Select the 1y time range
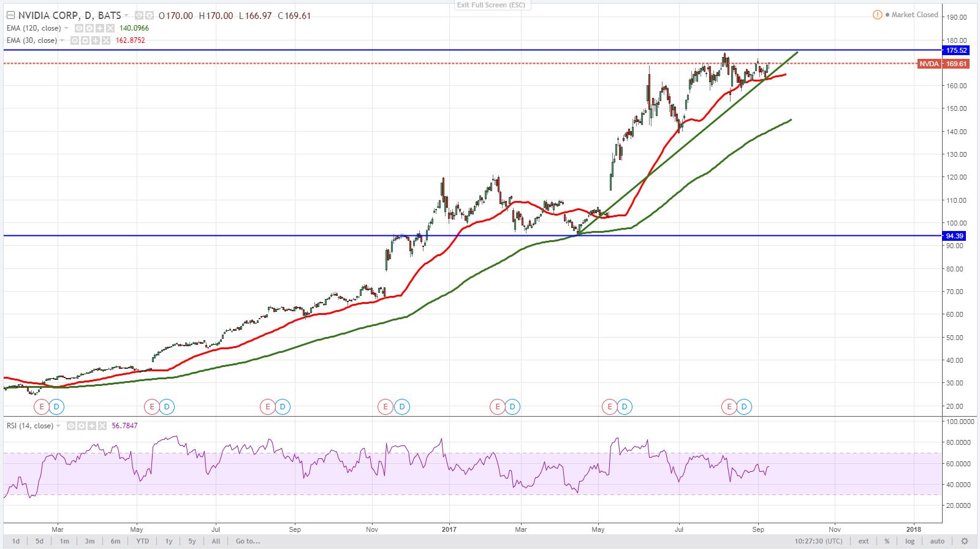The height and width of the screenshot is (549, 980). tap(169, 541)
